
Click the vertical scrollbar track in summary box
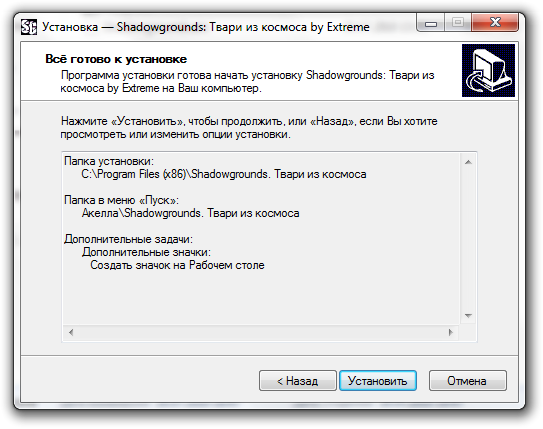pyautogui.click(x=468, y=239)
